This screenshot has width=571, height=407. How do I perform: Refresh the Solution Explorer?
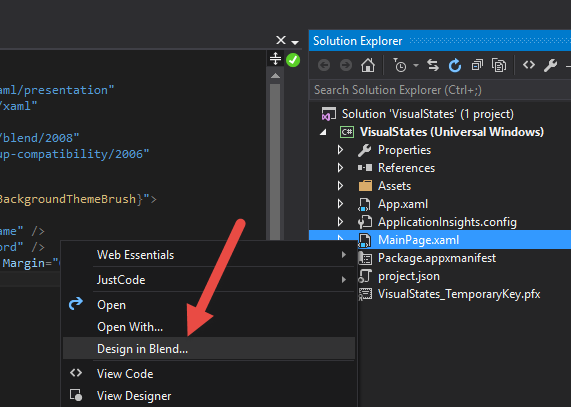[455, 66]
